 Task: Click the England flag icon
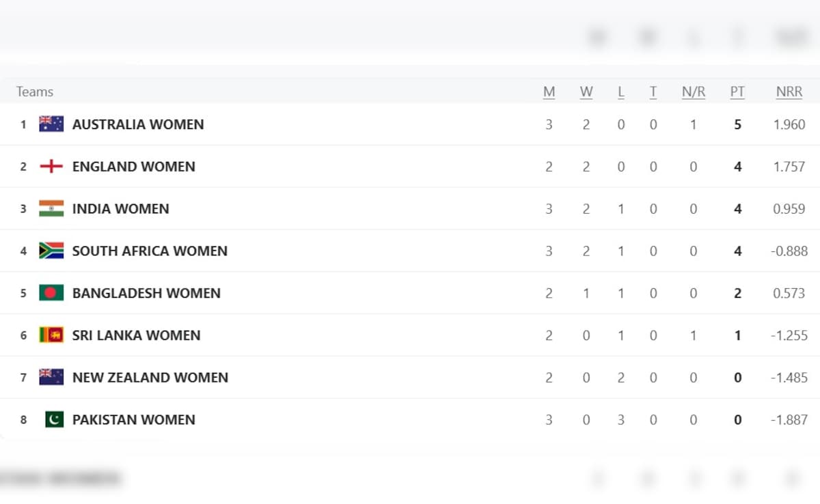(x=51, y=166)
